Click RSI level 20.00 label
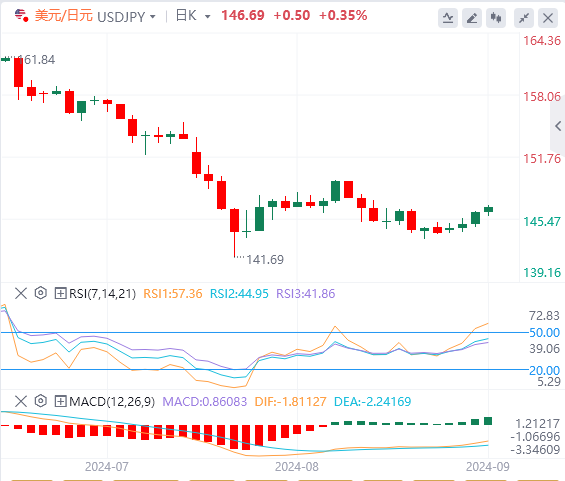The image size is (565, 481). 544,370
